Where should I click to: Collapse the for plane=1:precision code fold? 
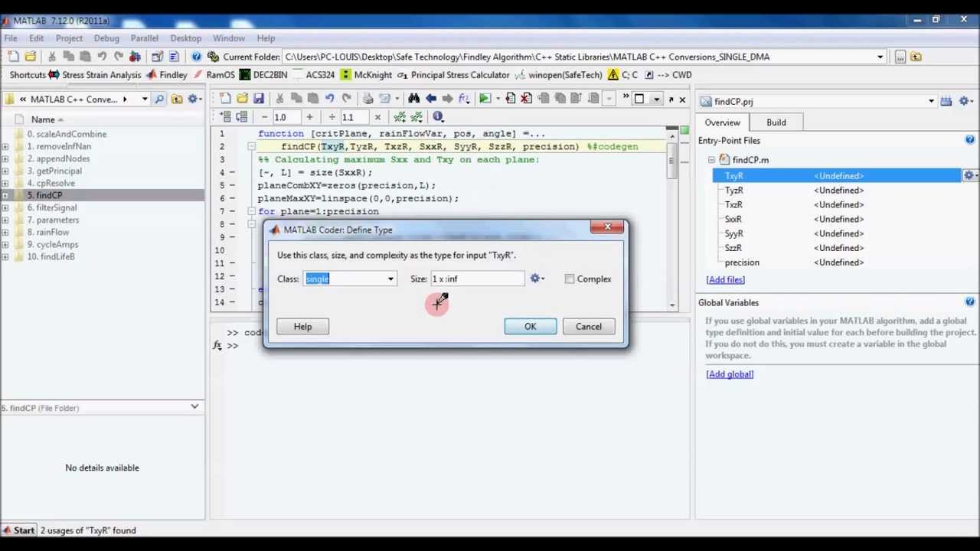[x=253, y=211]
